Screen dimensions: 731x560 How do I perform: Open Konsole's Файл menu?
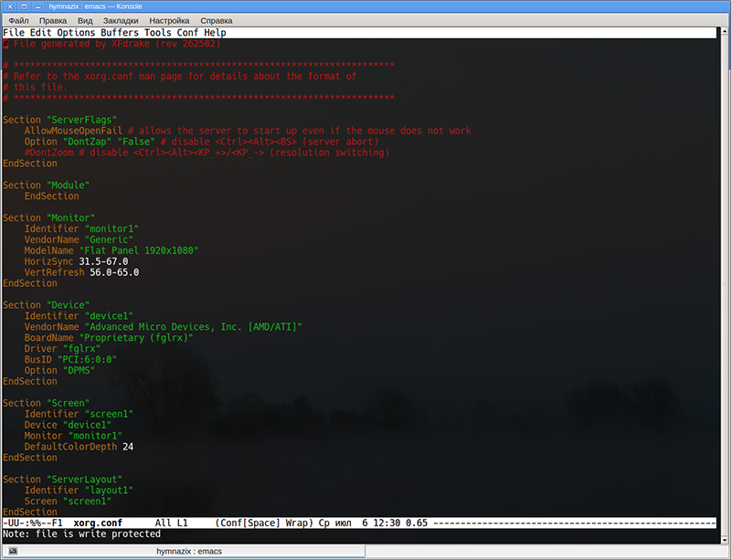coord(16,19)
